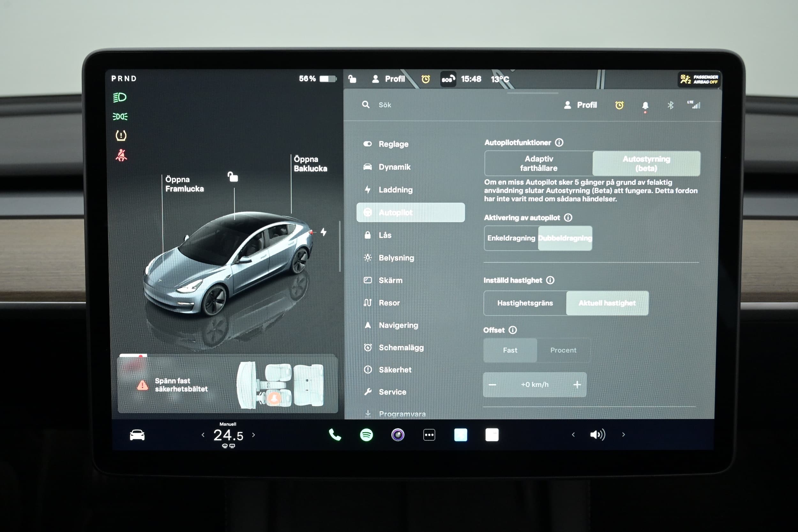Tap the LTE signal strength icon

click(694, 105)
